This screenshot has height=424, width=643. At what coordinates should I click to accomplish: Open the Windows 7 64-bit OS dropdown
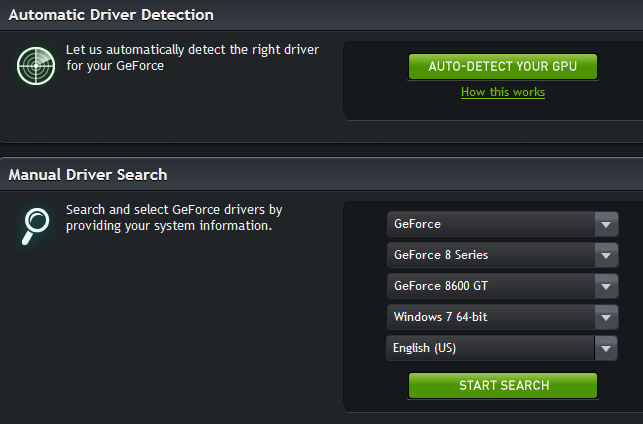click(502, 317)
